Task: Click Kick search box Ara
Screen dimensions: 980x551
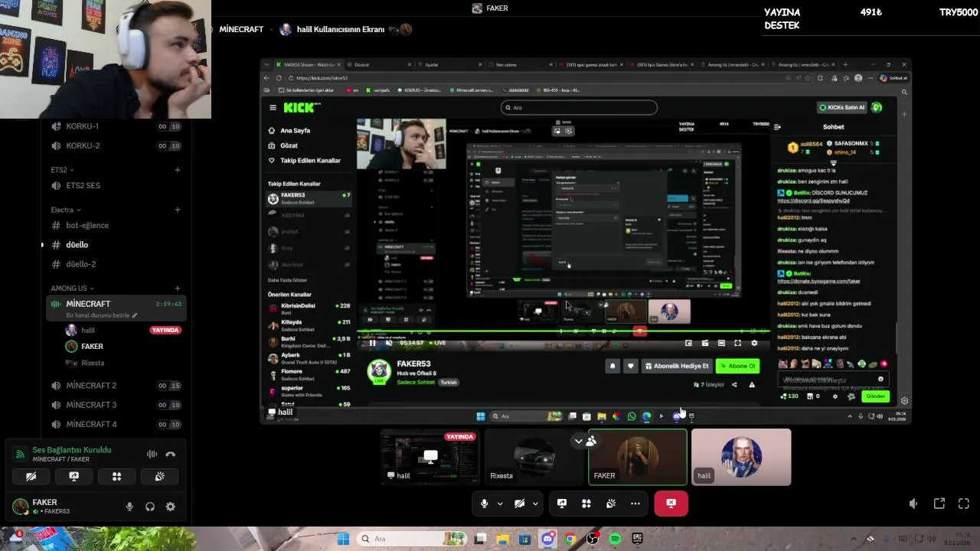Action: pyautogui.click(x=579, y=108)
